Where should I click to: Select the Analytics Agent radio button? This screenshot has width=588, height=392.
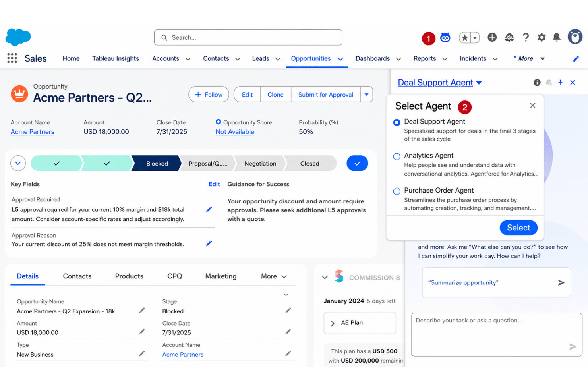(397, 156)
